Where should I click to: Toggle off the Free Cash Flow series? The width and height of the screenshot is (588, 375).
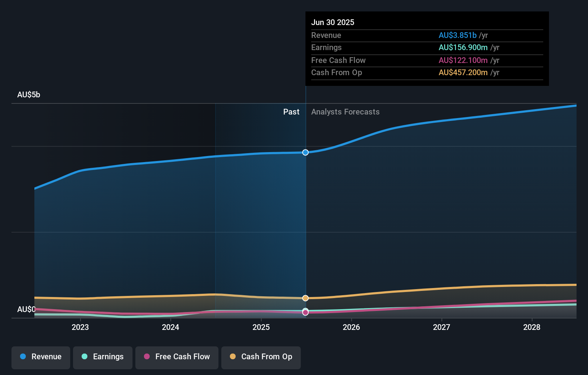(177, 357)
